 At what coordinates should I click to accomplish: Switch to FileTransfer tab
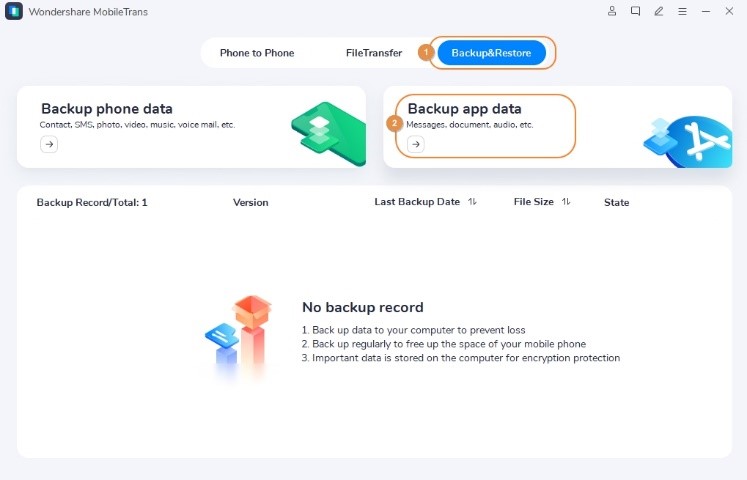tap(374, 53)
